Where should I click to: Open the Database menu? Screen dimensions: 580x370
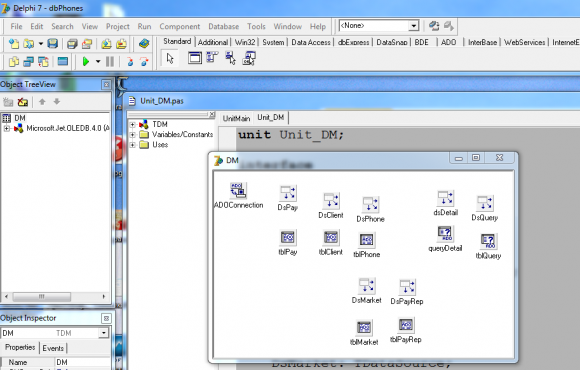coord(223,27)
